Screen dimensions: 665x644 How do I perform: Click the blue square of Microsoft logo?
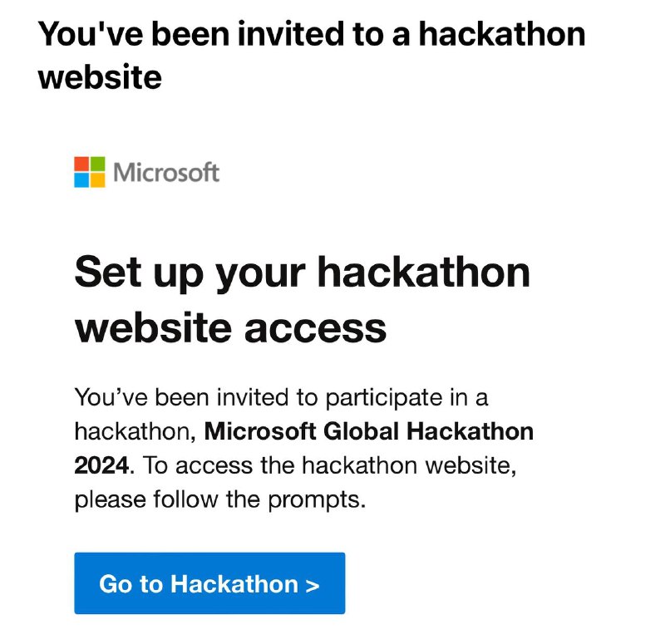pyautogui.click(x=81, y=179)
